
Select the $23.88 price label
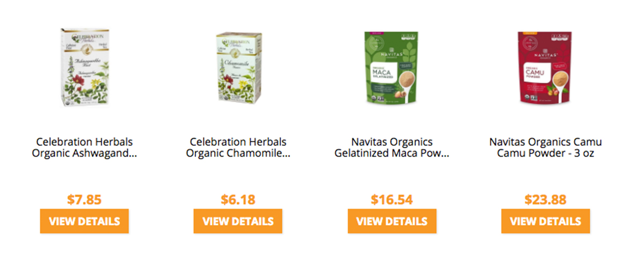pos(546,200)
